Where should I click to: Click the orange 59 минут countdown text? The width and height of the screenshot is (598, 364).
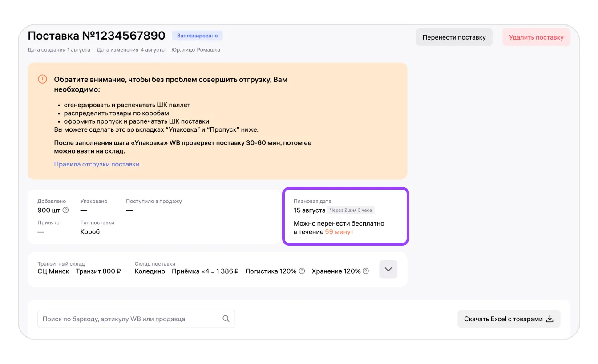pos(339,232)
